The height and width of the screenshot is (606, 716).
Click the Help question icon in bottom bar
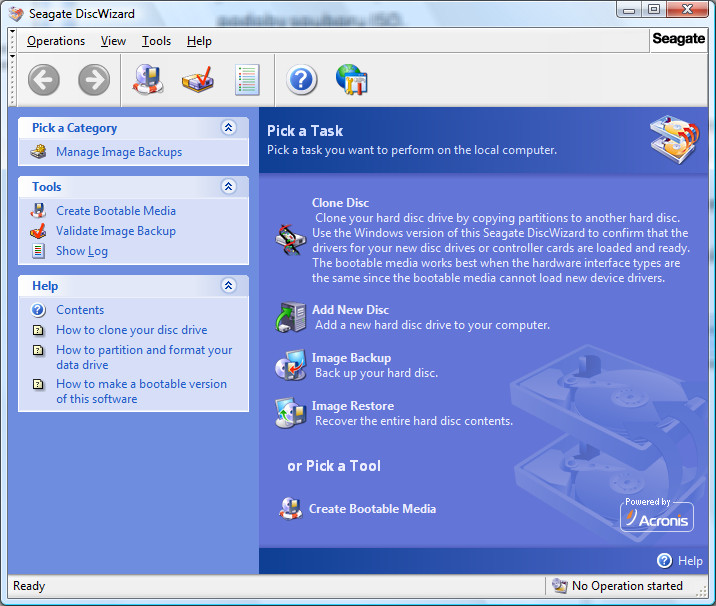(664, 560)
